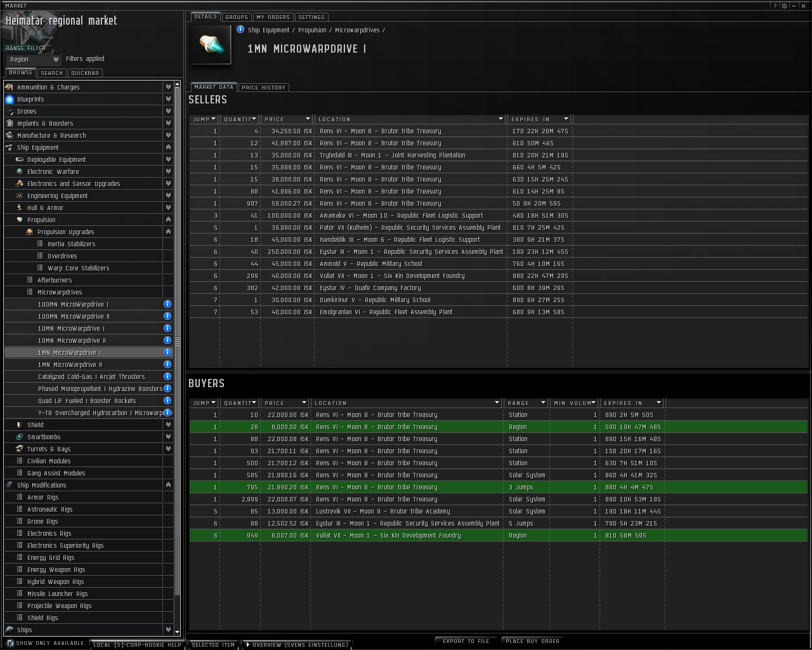Screen dimensions: 812x650
Task: Click the Shield group icon
Action: 20,425
